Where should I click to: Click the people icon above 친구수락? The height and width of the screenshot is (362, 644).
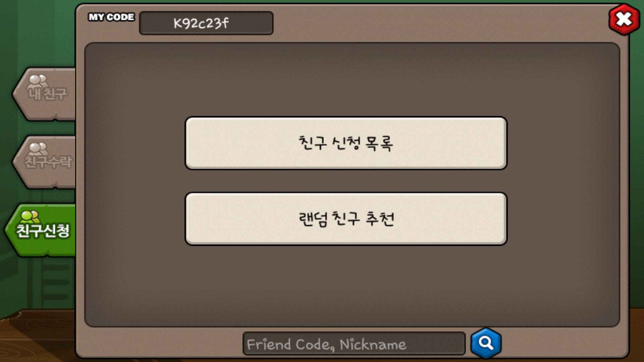pos(38,148)
